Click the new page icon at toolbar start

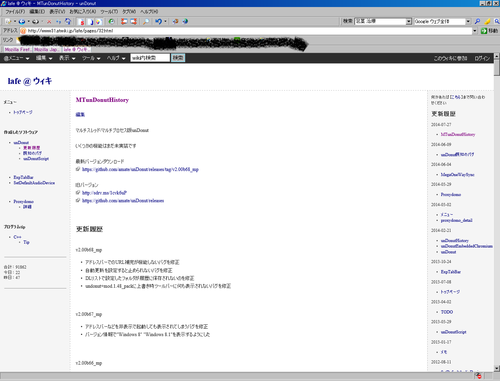8,22
